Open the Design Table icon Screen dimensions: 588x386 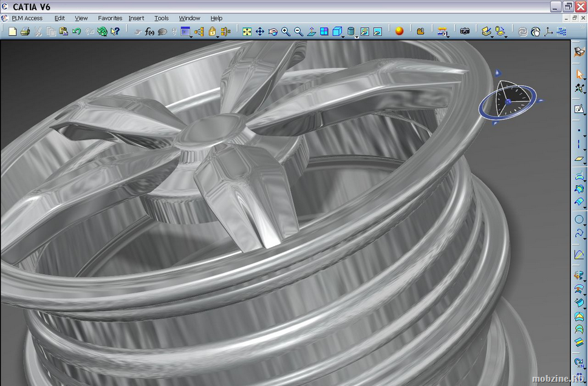coord(185,32)
